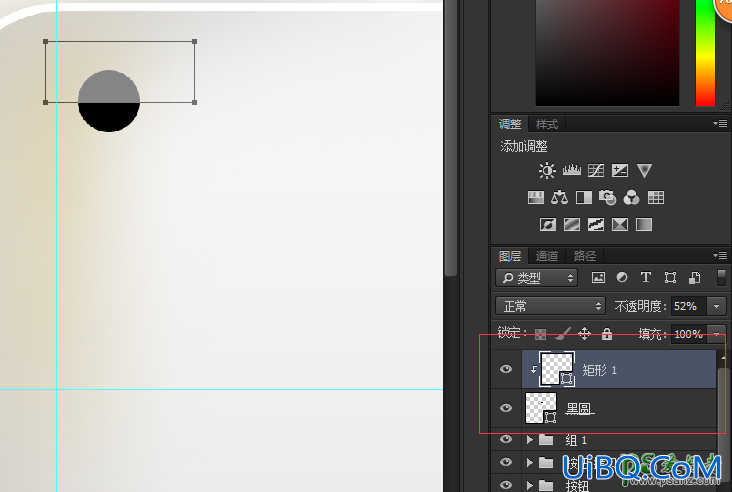Open the Layers panel flyout menu
Image resolution: width=732 pixels, height=492 pixels.
pos(720,255)
